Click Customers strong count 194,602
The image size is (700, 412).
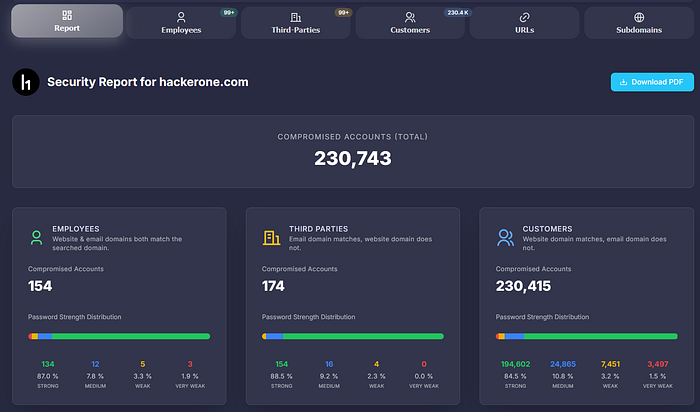[x=516, y=364]
